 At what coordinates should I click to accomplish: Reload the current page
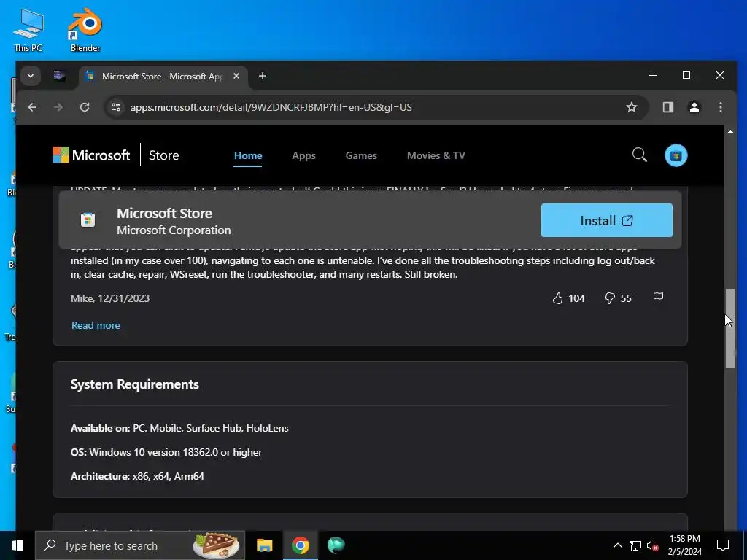click(85, 107)
